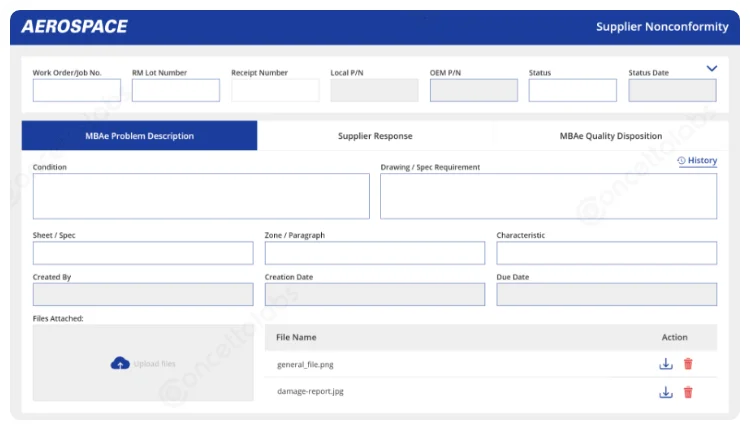The image size is (750, 430).
Task: Delete the general_file.png attachment
Action: tap(688, 364)
